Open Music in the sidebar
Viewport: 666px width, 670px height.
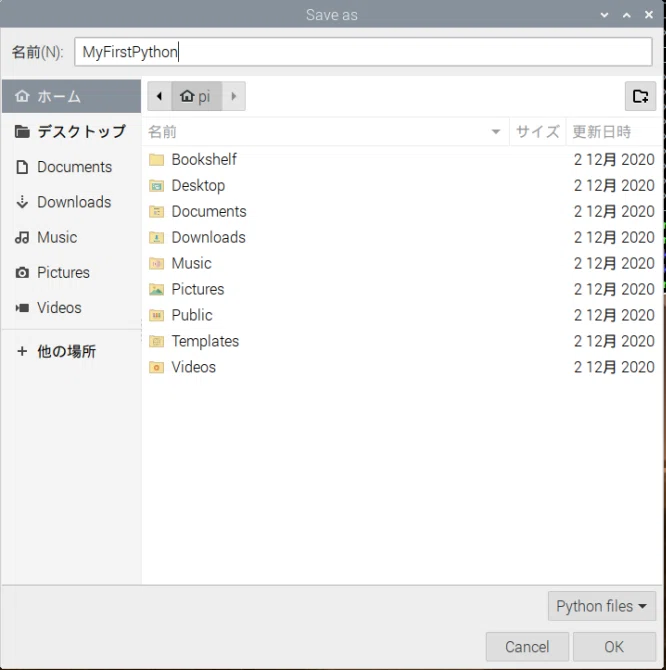click(x=71, y=237)
